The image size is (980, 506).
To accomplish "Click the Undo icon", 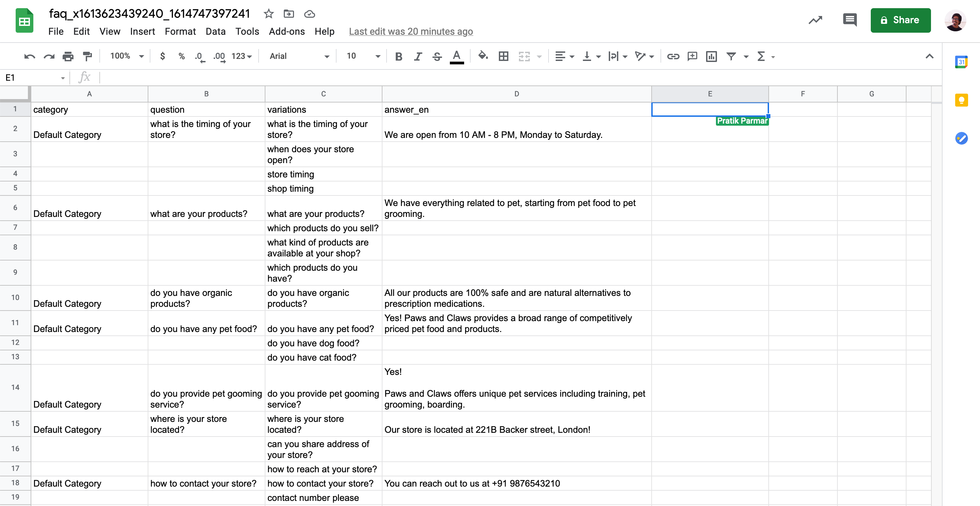I will 30,56.
